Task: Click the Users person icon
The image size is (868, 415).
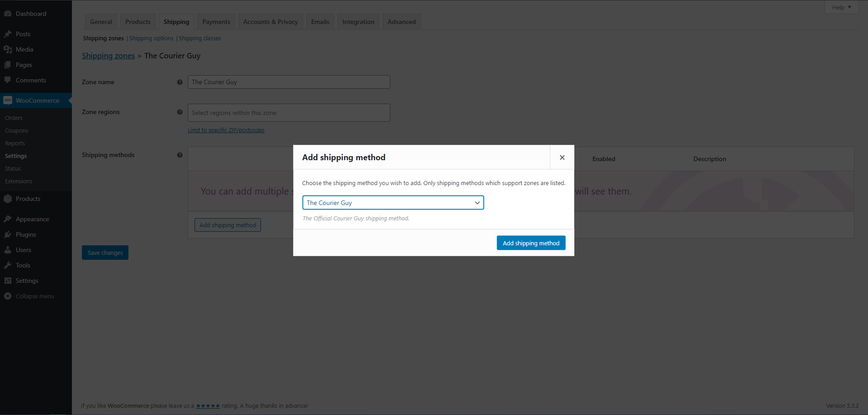Action: point(8,250)
